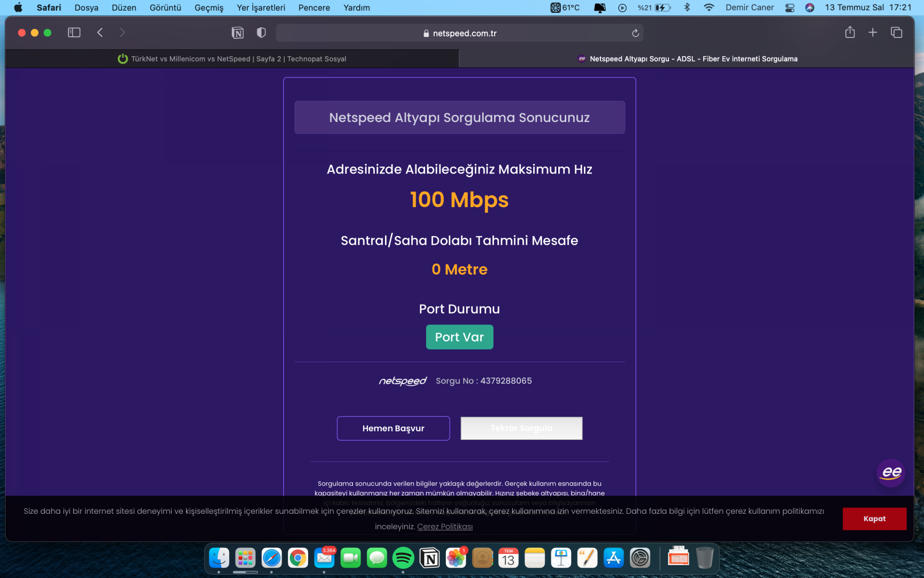The image size is (924, 578).
Task: Open the Share menu in Safari
Action: tap(850, 33)
